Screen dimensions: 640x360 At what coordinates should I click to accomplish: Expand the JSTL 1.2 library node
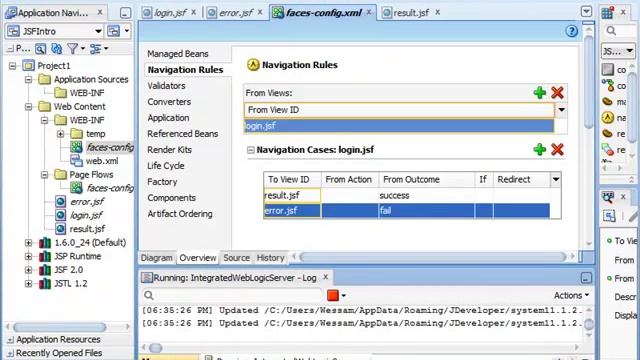click(28, 283)
